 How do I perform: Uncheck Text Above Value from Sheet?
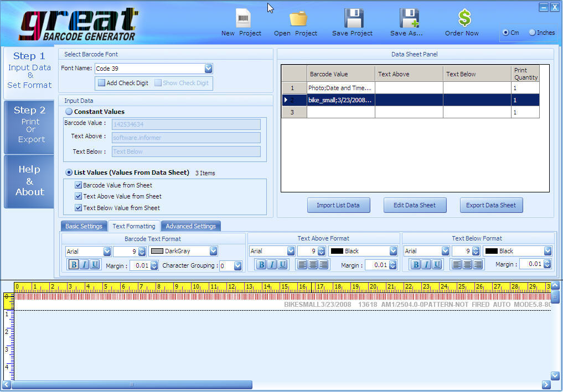pos(78,196)
